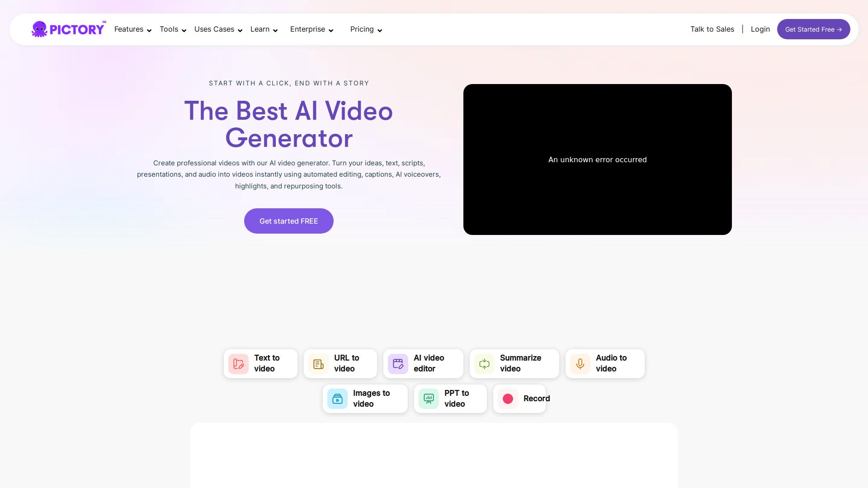Click the Audio to video microphone icon
Viewport: 868px width, 488px height.
click(580, 364)
